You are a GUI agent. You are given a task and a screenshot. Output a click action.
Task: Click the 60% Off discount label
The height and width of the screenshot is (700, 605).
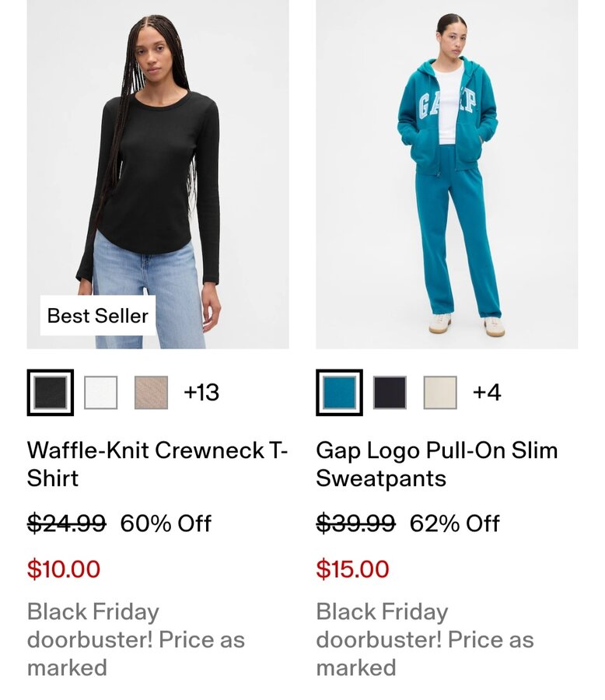coord(166,523)
